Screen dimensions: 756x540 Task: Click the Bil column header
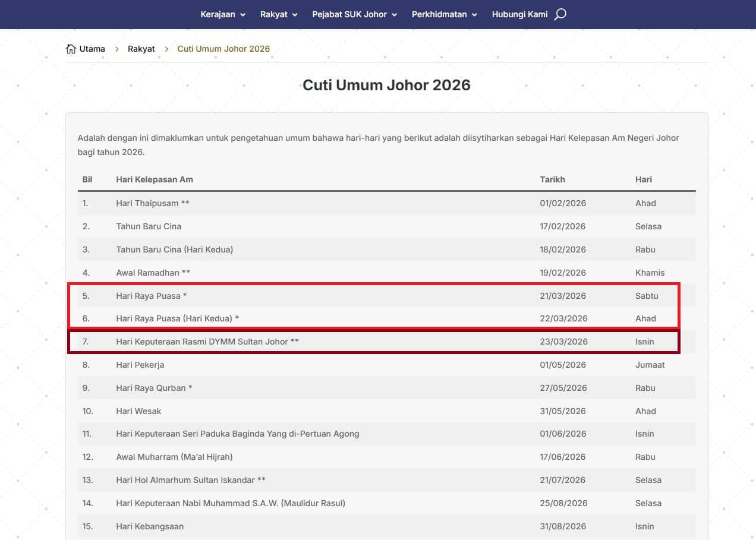point(87,179)
